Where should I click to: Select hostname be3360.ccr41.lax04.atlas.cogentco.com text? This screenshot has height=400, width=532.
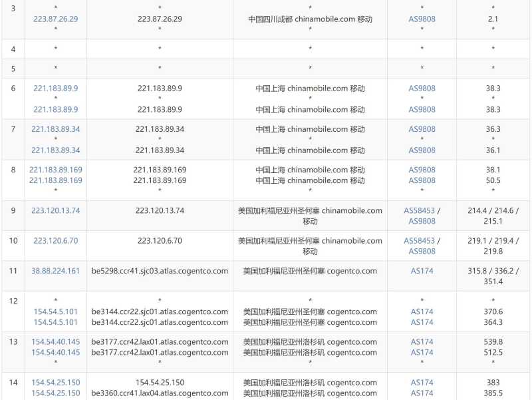point(160,393)
